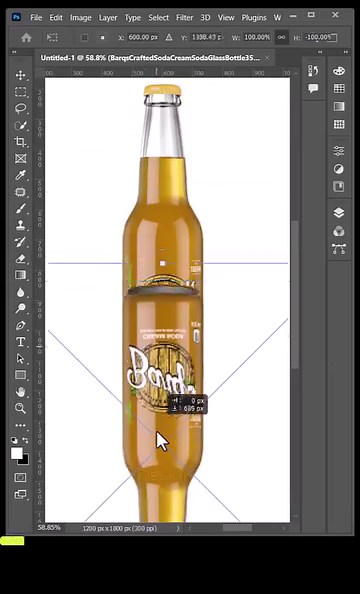Expand the tools panel with double arrows

(x=14, y=52)
